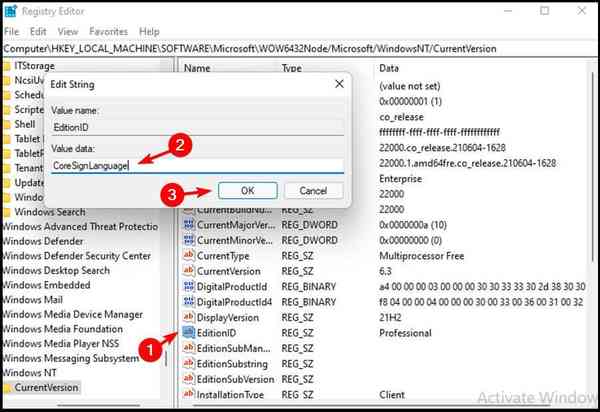The image size is (600, 412).
Task: Open the View menu
Action: click(x=68, y=31)
